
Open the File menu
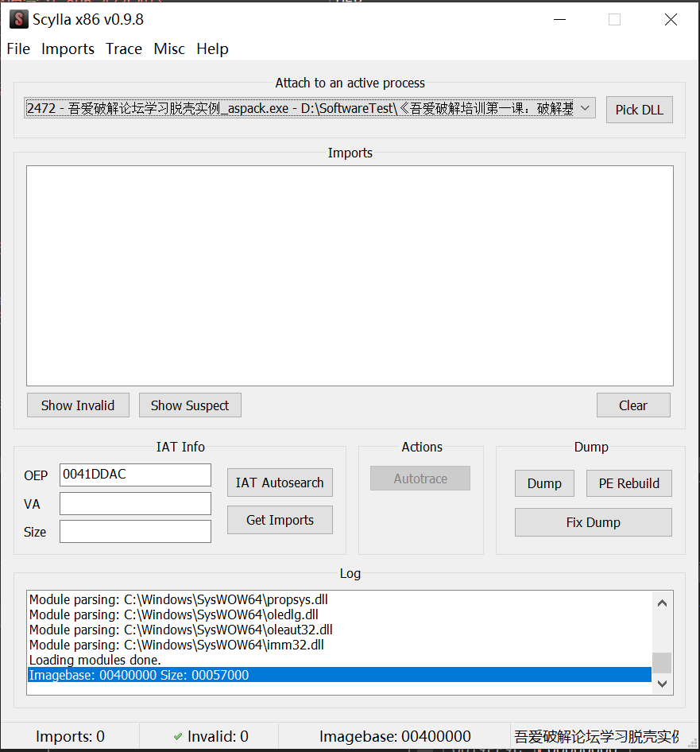point(18,49)
